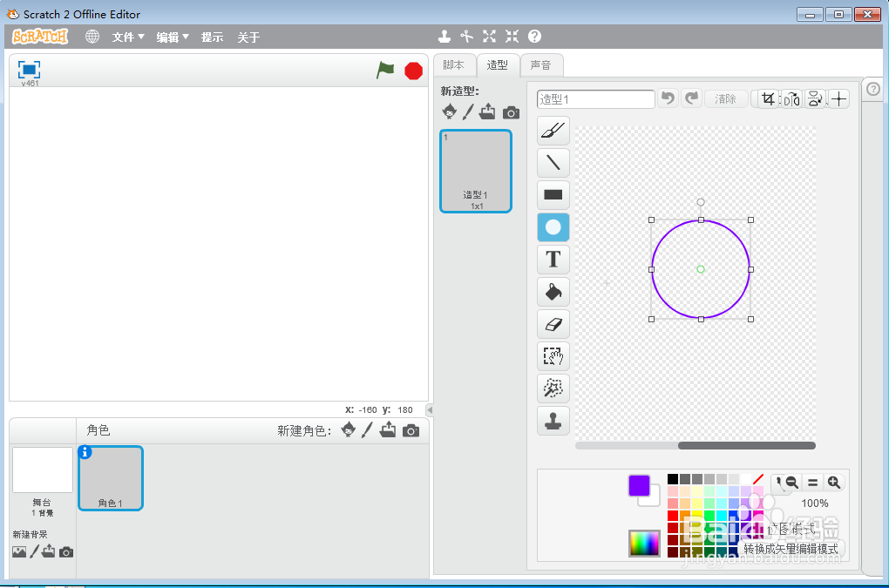Reset canvas zoom to 100%

click(x=813, y=483)
